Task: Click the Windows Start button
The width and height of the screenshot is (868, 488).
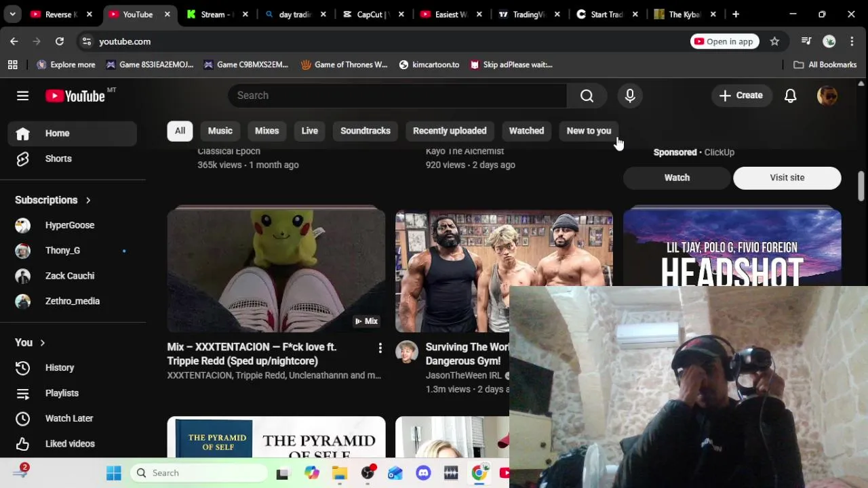Action: click(x=113, y=473)
